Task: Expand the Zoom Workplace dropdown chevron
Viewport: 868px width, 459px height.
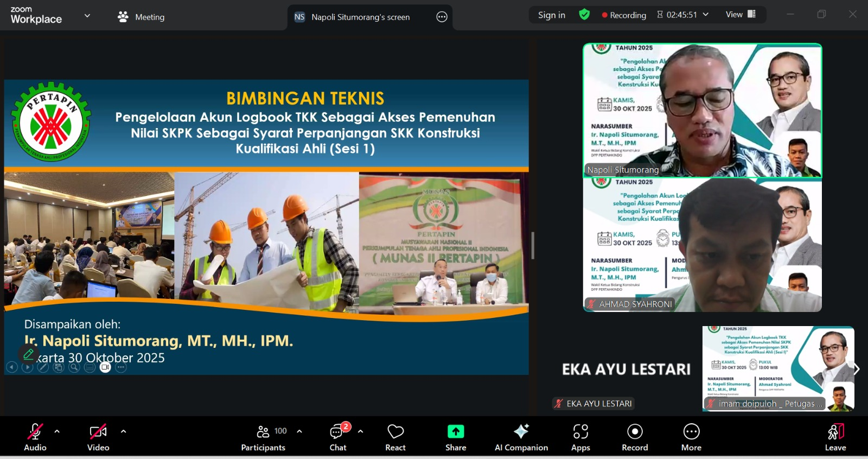Action: pos(87,16)
